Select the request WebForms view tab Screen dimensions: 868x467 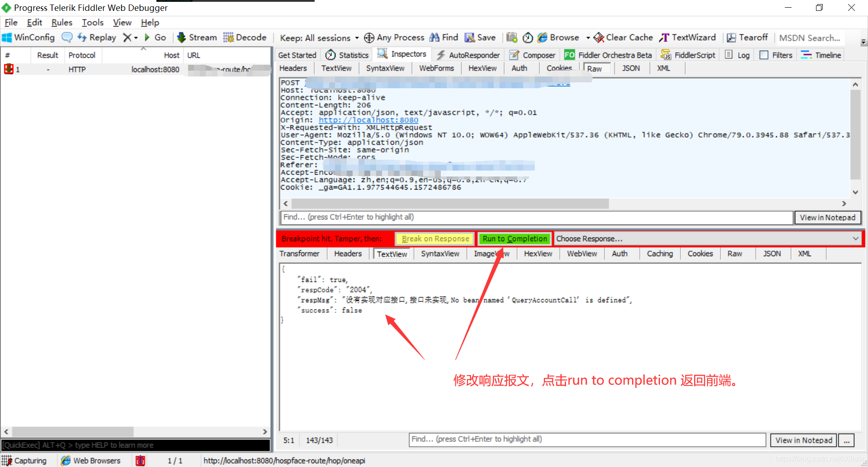(436, 68)
